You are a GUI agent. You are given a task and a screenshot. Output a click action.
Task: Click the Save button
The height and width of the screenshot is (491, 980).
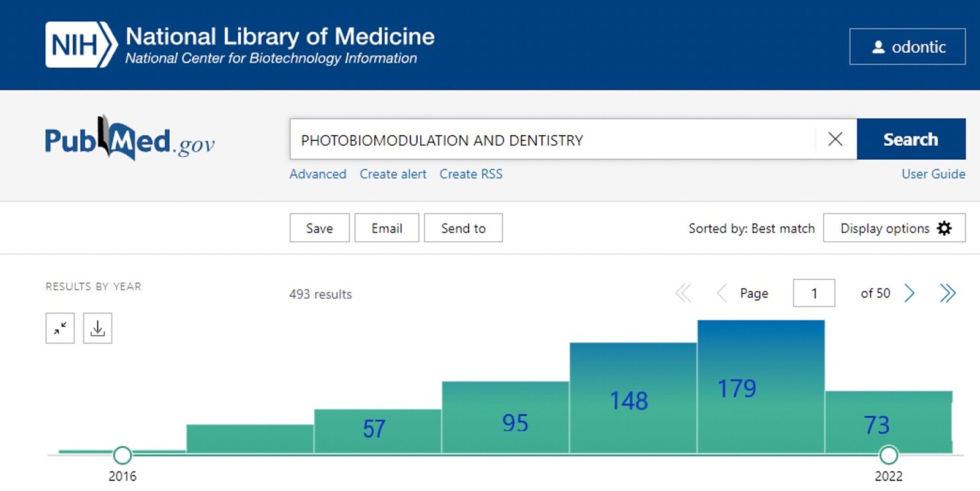point(319,228)
